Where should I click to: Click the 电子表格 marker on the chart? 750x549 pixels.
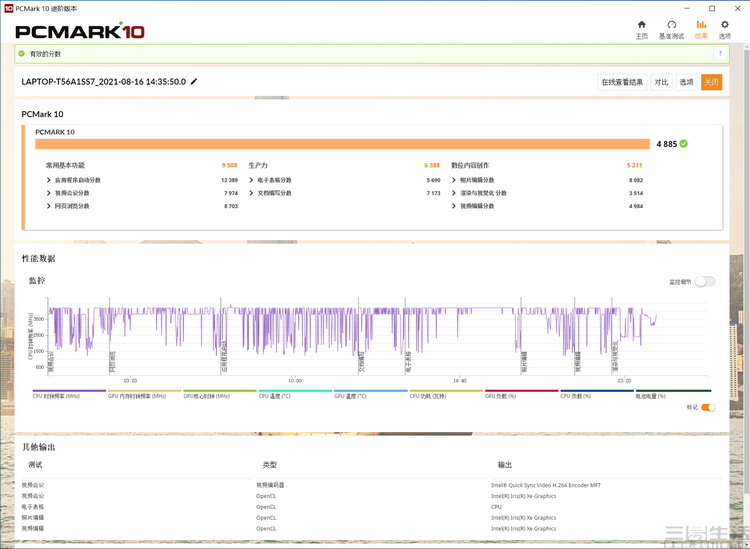(x=408, y=362)
